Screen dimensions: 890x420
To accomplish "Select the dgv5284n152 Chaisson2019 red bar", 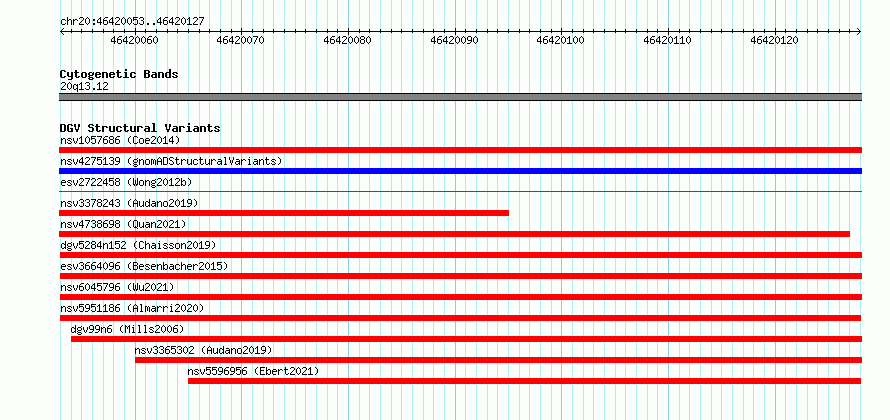I will [460, 255].
